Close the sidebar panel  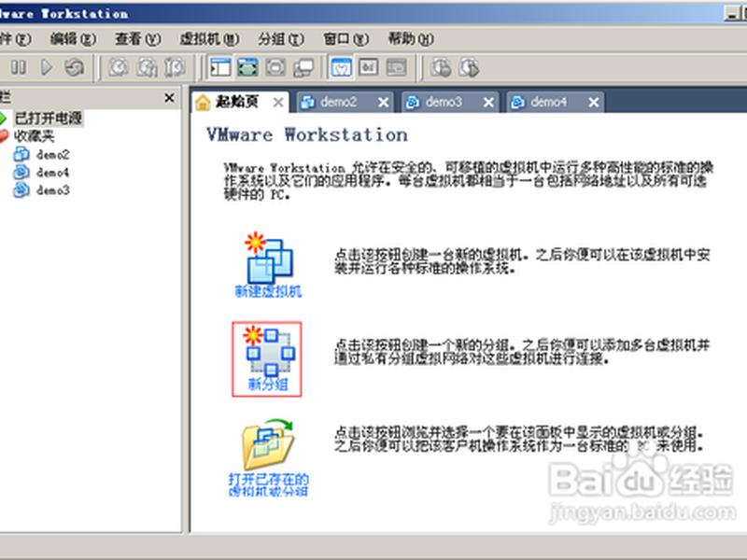pyautogui.click(x=169, y=98)
